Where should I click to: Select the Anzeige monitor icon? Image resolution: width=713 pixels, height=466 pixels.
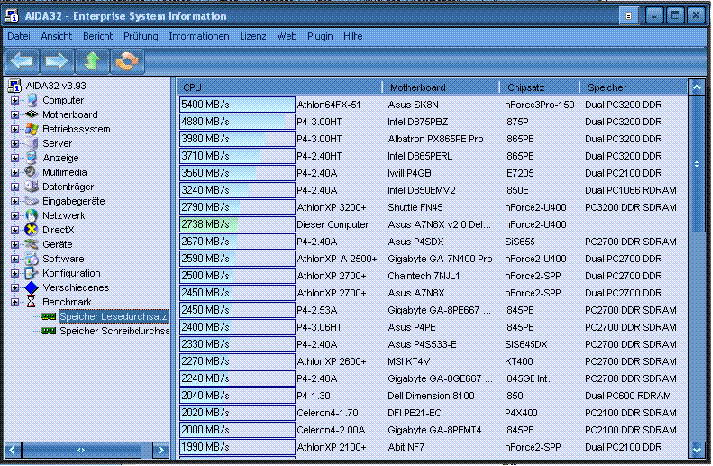(31, 158)
